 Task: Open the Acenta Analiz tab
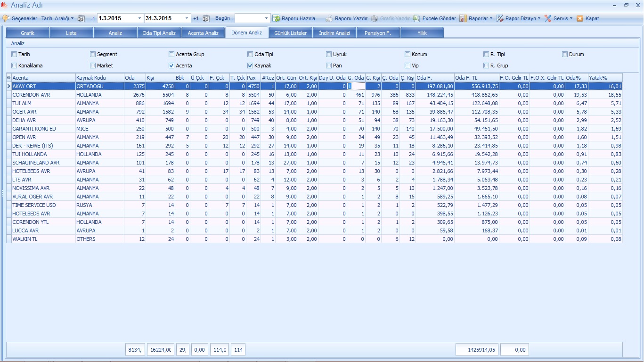203,33
